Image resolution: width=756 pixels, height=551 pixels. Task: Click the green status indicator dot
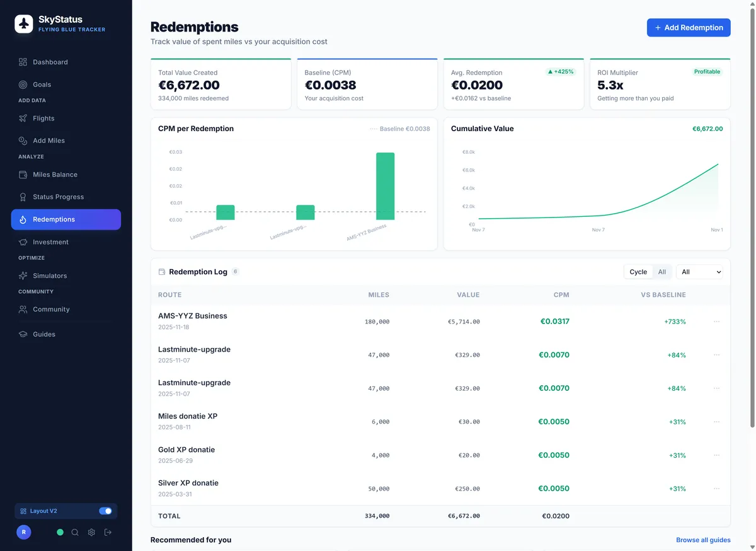coord(60,532)
